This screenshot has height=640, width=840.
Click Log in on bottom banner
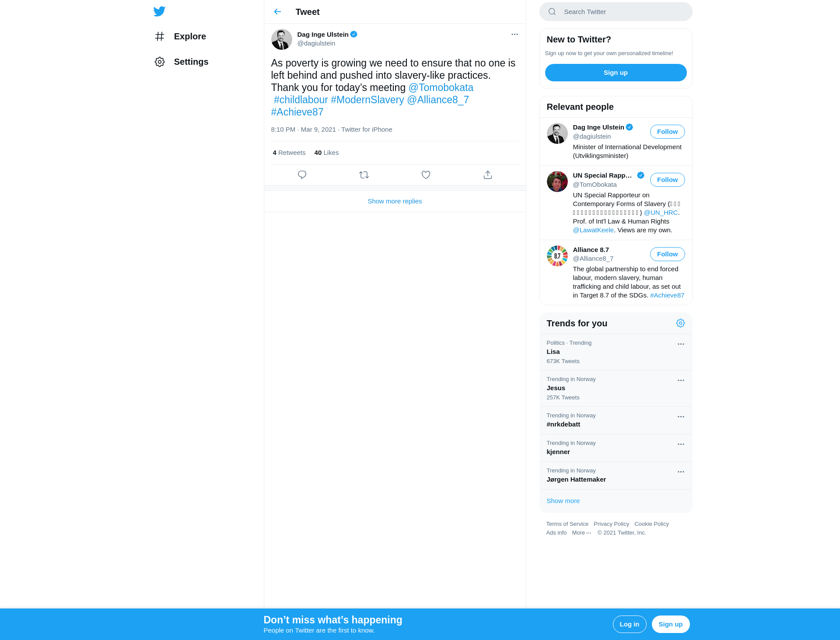[x=629, y=624]
